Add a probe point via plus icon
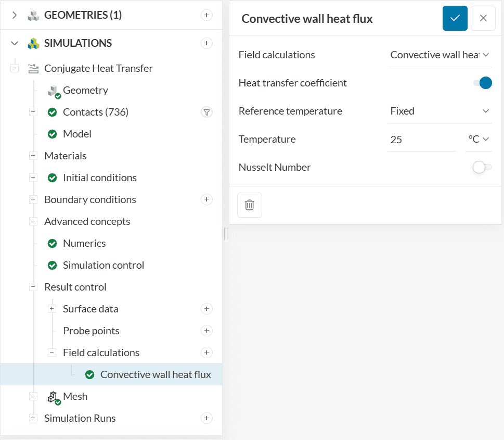Screen dimensions: 504x440 click(x=206, y=331)
